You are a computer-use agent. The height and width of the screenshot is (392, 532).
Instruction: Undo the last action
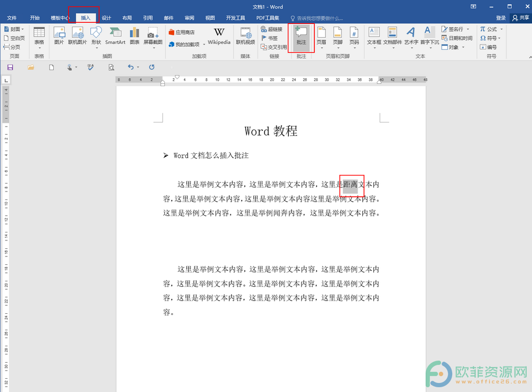click(131, 67)
